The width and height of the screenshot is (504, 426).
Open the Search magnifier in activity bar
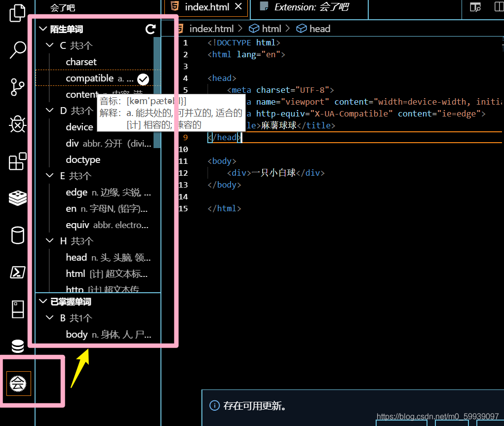[x=17, y=50]
